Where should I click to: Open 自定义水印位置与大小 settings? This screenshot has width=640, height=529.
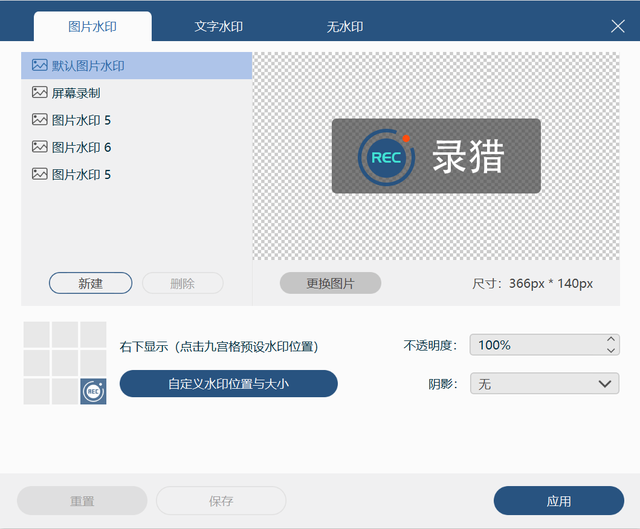coord(229,384)
